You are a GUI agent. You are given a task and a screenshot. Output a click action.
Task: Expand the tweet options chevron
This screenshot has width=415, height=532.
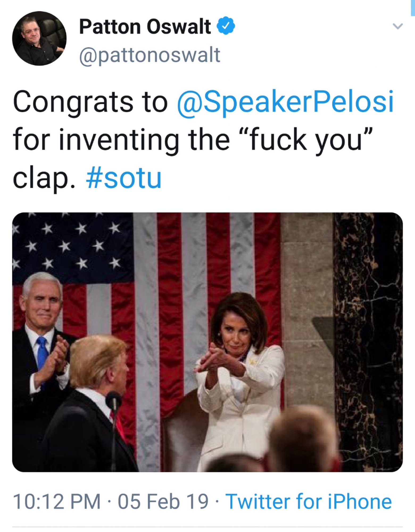(x=398, y=26)
